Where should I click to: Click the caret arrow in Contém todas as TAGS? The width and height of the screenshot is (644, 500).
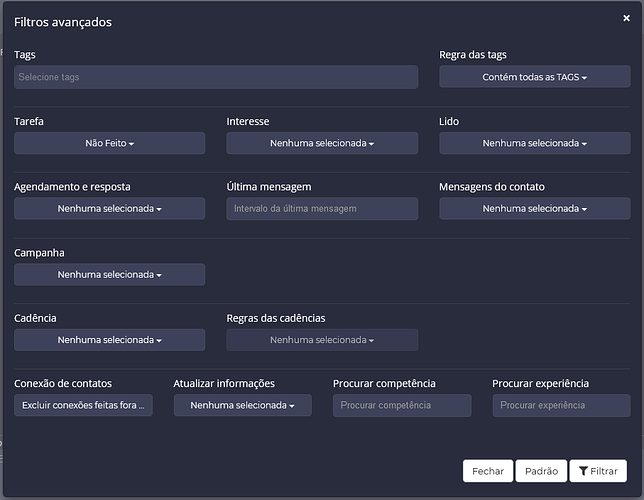pyautogui.click(x=584, y=78)
